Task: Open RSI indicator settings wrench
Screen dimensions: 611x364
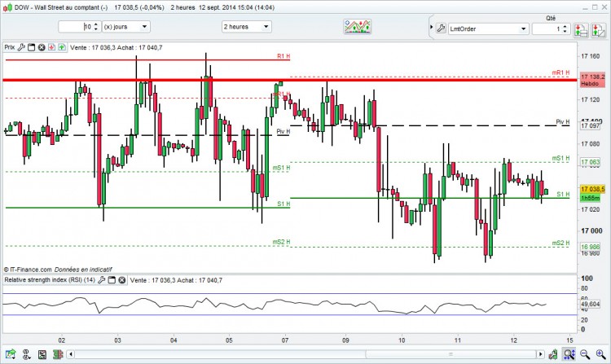Action: pyautogui.click(x=102, y=280)
